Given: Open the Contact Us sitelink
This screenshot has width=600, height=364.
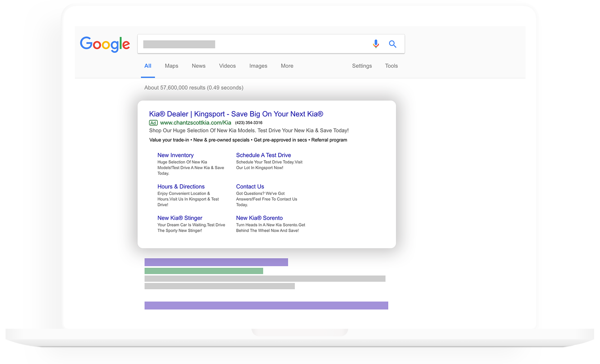Looking at the screenshot, I should [250, 186].
